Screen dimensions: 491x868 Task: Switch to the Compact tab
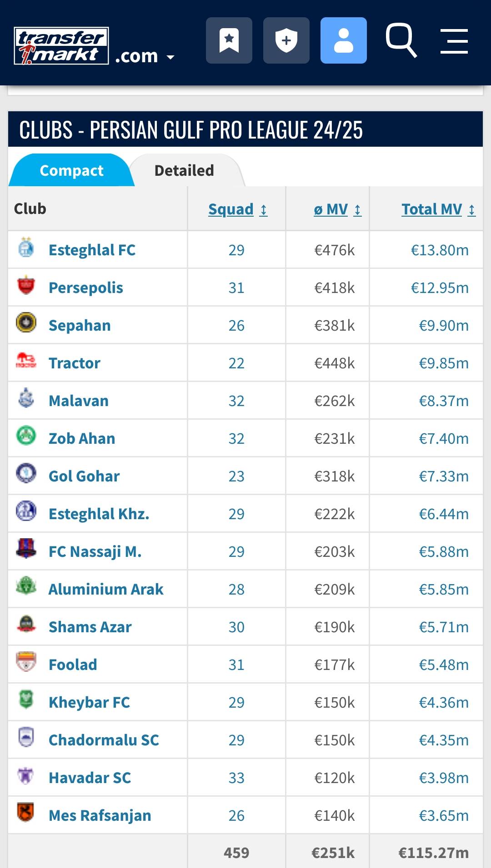[x=71, y=170]
